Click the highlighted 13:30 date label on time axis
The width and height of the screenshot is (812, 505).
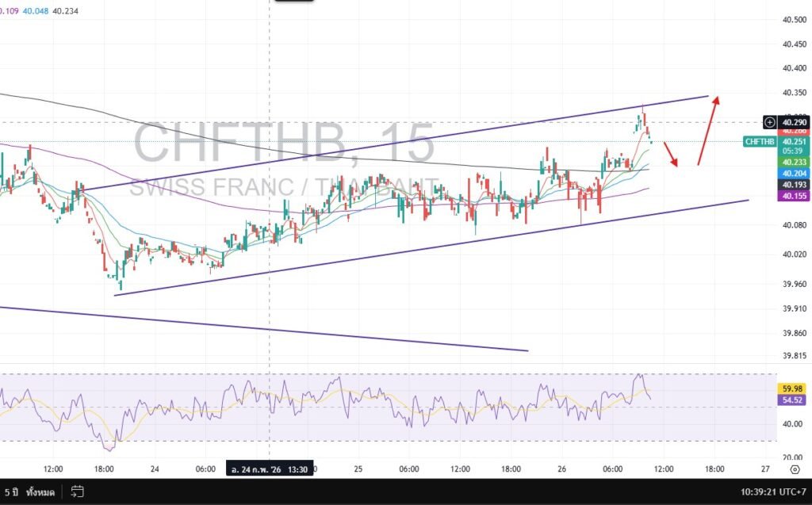(x=269, y=469)
